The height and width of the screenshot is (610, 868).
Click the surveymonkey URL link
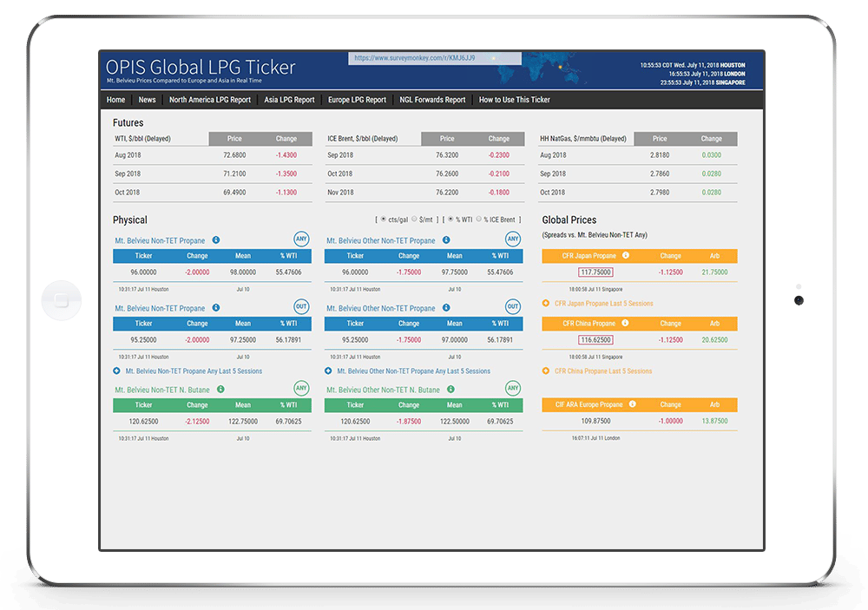click(415, 57)
